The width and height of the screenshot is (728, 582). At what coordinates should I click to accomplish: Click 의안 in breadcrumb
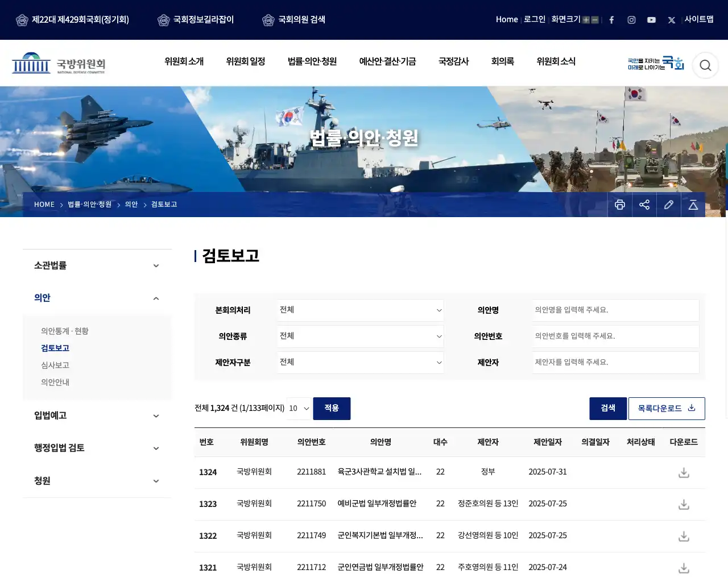coord(131,205)
